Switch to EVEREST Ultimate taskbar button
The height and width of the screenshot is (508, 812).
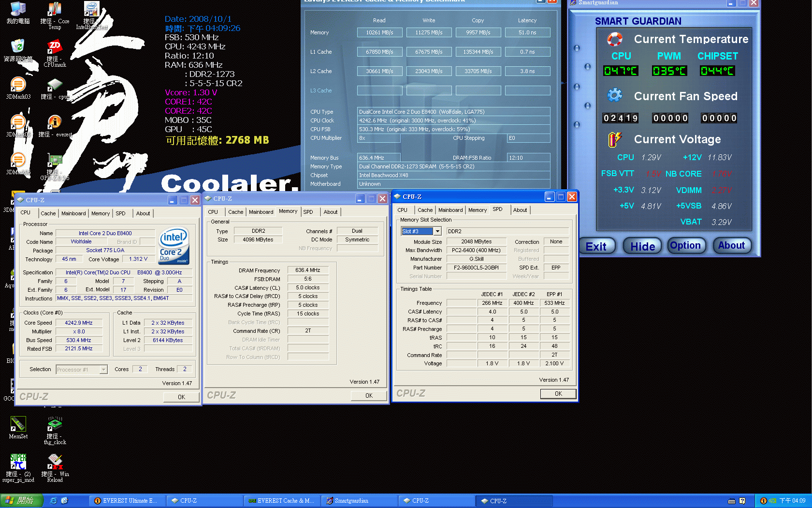[127, 501]
